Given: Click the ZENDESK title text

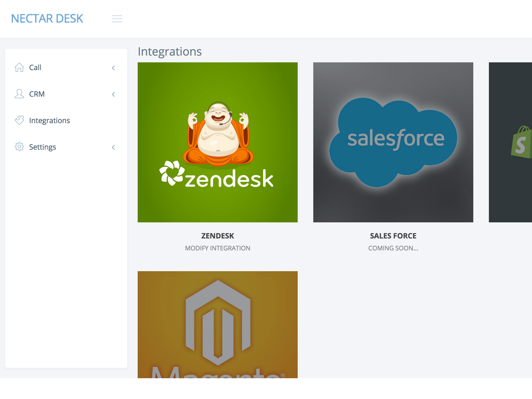Looking at the screenshot, I should (217, 236).
